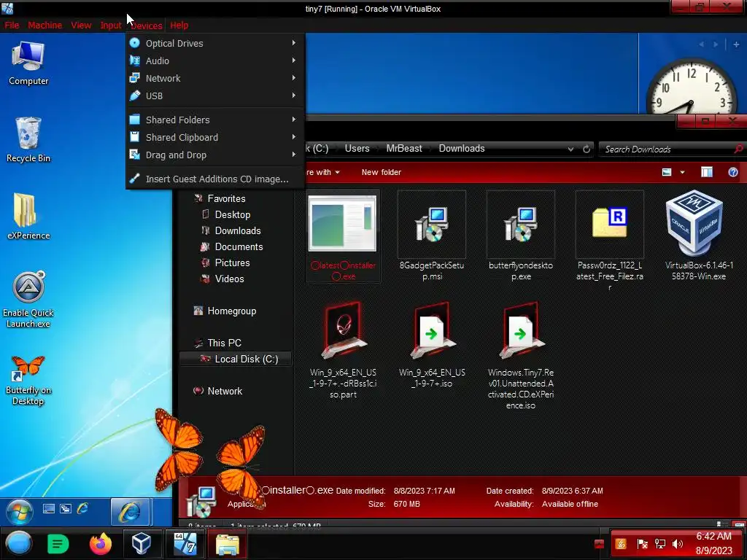Screen dimensions: 747x560
Task: Click the 6:42 AM taskbar clock
Action: [x=713, y=543]
